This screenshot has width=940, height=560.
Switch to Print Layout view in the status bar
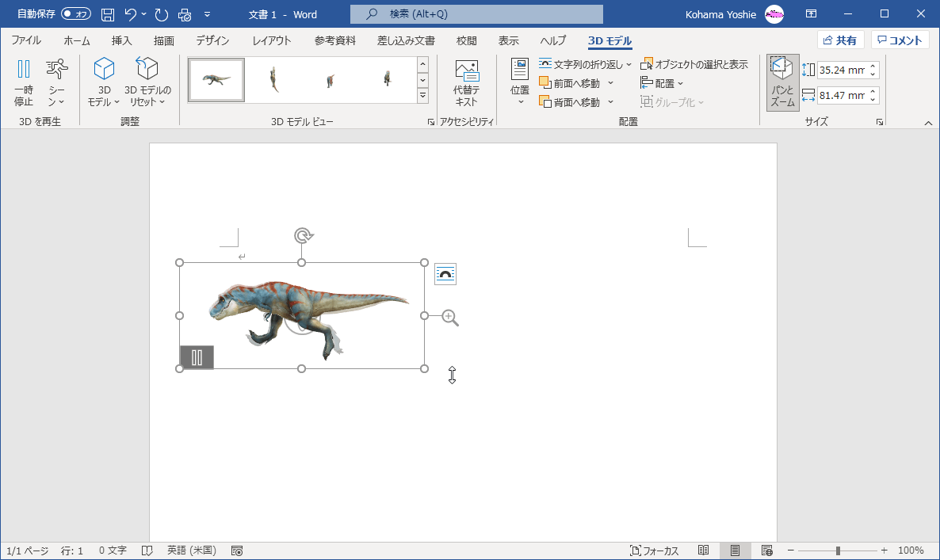coord(735,550)
